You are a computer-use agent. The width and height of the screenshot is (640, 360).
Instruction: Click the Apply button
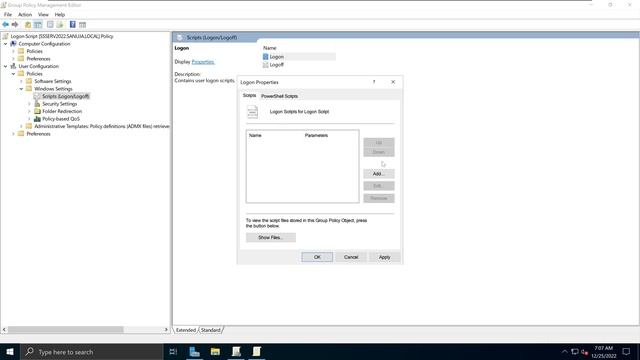(x=384, y=257)
